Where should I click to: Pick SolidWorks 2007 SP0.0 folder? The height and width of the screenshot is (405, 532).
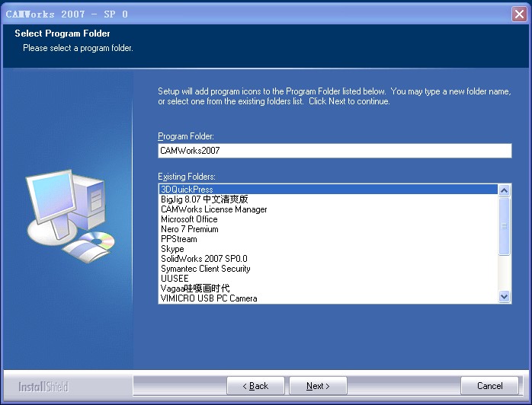point(328,259)
